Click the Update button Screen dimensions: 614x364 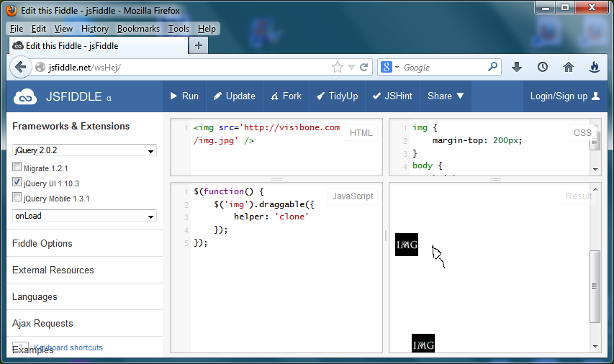tap(235, 96)
